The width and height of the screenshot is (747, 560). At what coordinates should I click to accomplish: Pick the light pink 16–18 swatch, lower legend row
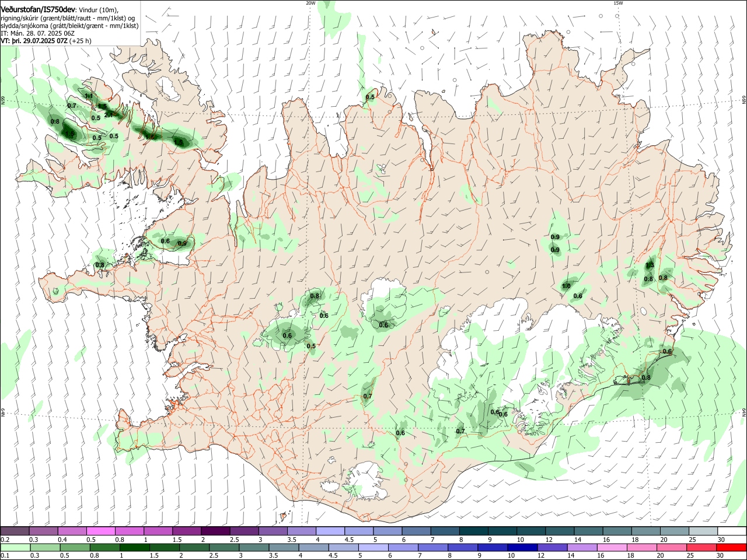coord(613,547)
